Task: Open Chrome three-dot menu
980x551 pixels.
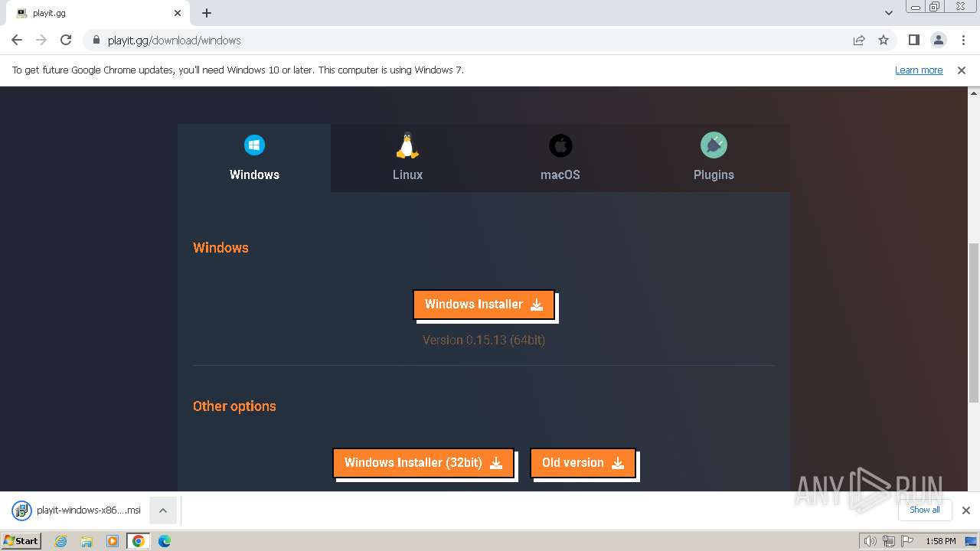Action: (963, 40)
